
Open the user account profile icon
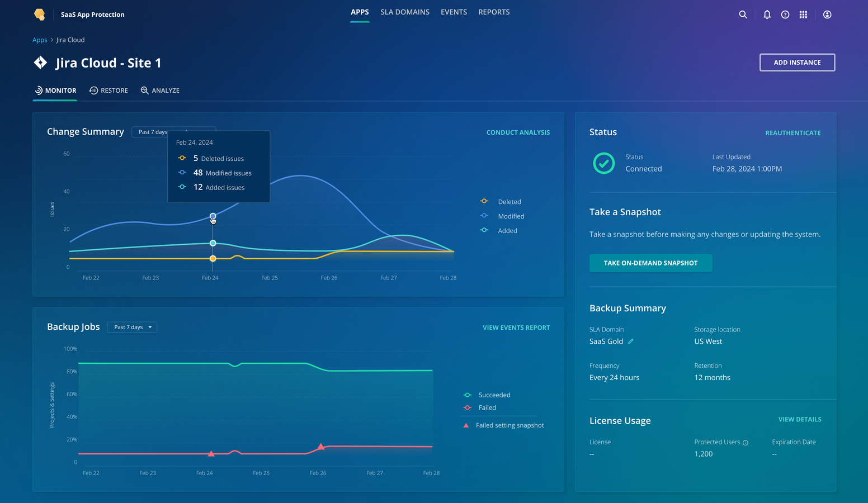tap(827, 15)
